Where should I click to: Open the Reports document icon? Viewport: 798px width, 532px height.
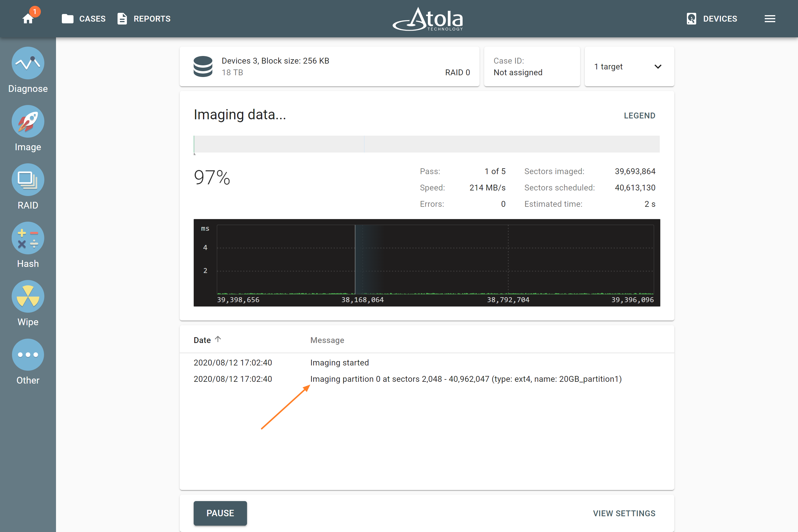point(122,19)
